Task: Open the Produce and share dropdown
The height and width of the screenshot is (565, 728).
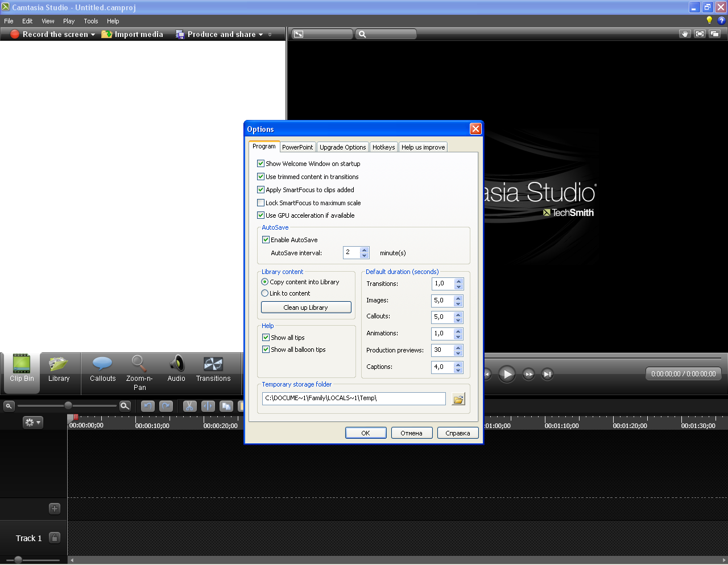Action: [260, 35]
